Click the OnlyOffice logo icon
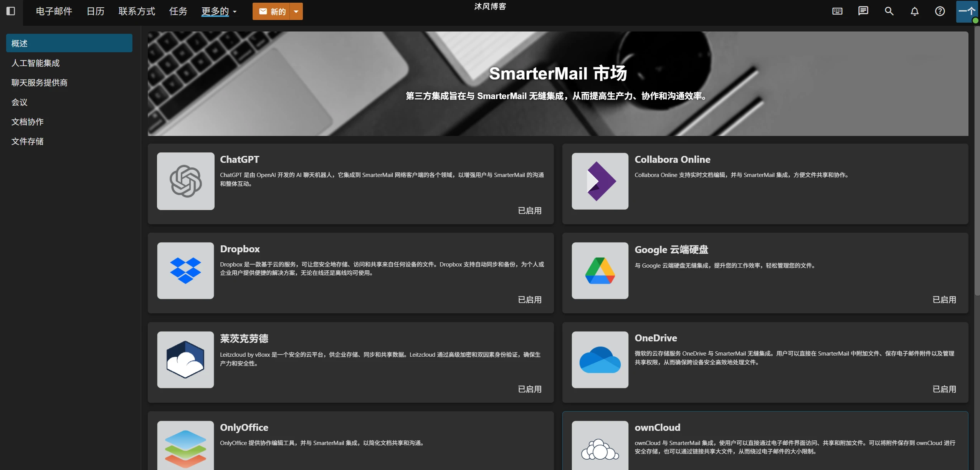 (185, 445)
